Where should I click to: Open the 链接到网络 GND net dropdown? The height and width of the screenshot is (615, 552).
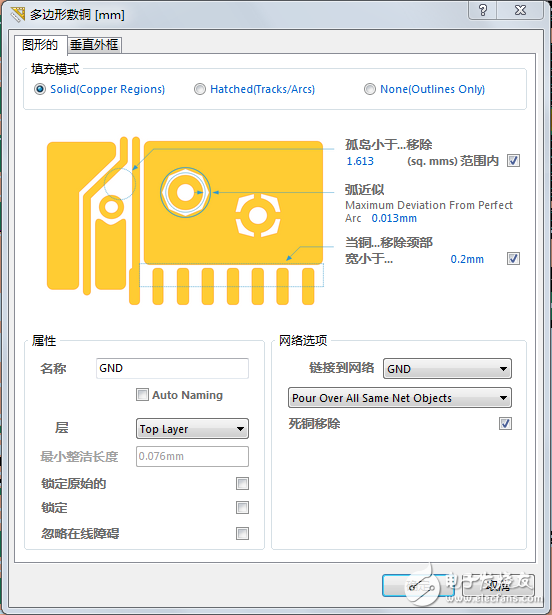click(x=447, y=369)
